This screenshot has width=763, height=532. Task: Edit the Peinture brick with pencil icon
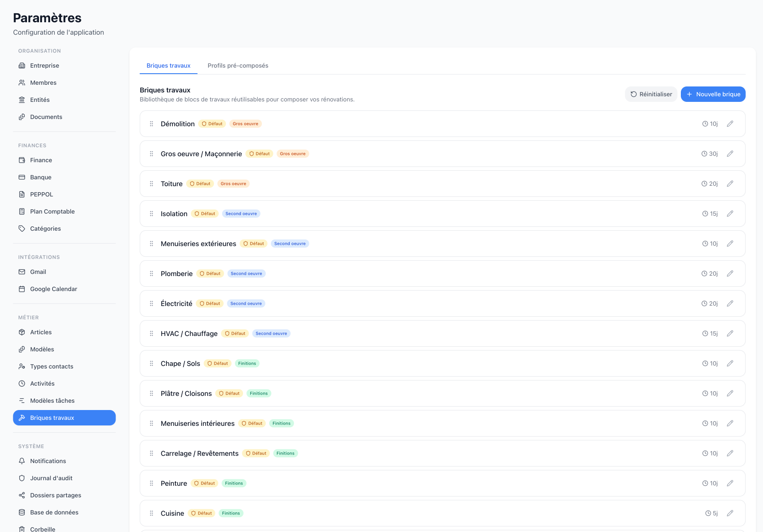coord(730,483)
